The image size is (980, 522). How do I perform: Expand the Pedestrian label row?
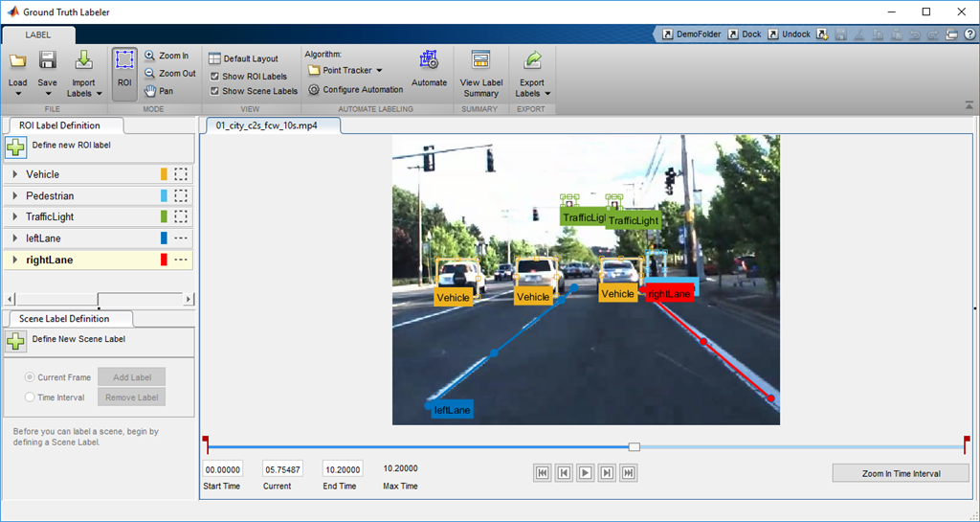click(15, 195)
